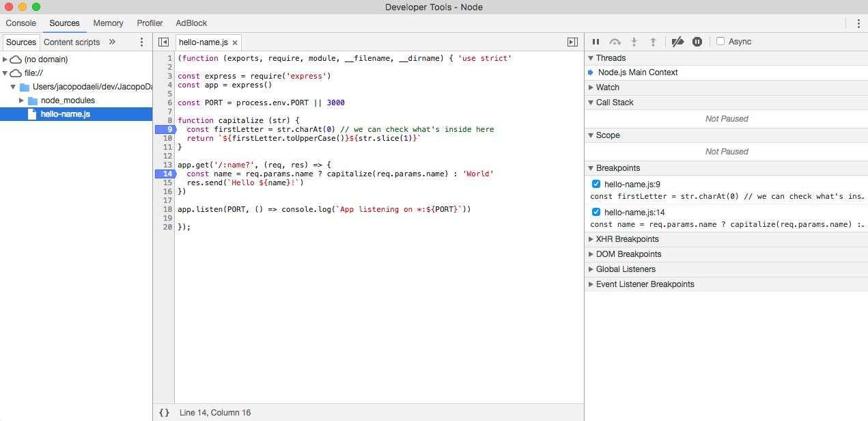Show more navigator tabs
868x421 pixels.
click(x=113, y=42)
